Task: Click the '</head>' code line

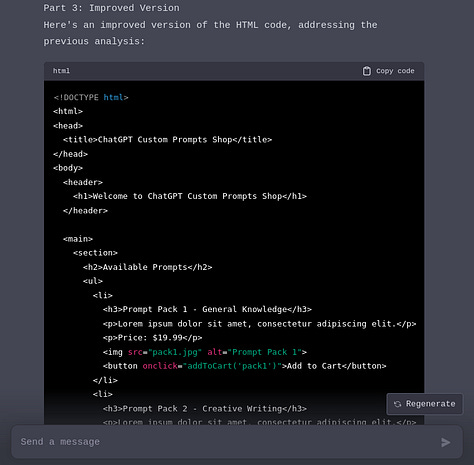Action: 70,154
